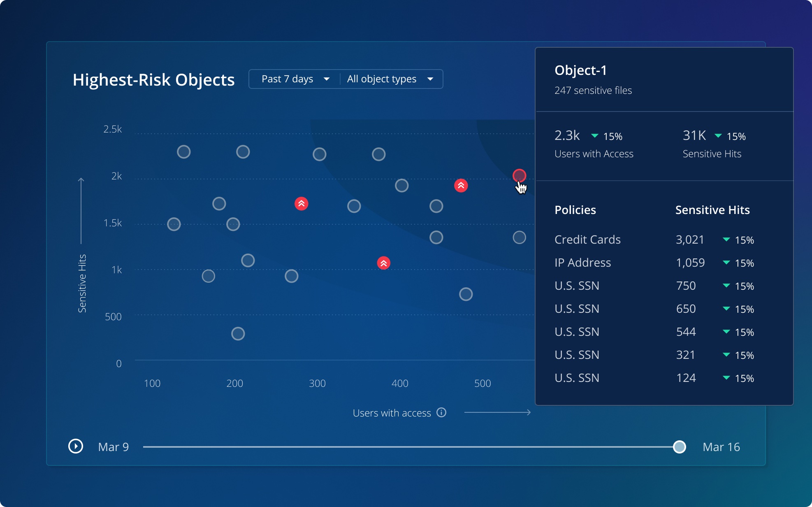Viewport: 812px width, 507px height.
Task: Open the Past 7 days dropdown
Action: tap(295, 79)
